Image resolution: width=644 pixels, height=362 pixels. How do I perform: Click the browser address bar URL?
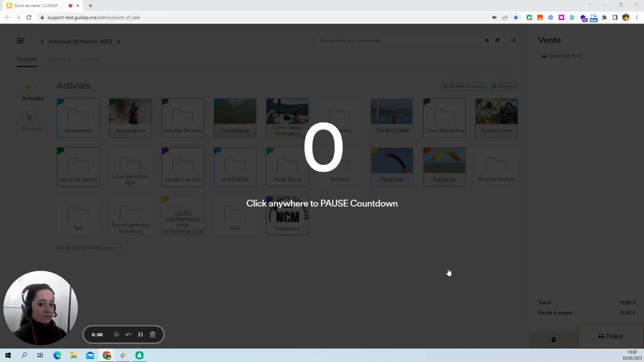tap(94, 17)
